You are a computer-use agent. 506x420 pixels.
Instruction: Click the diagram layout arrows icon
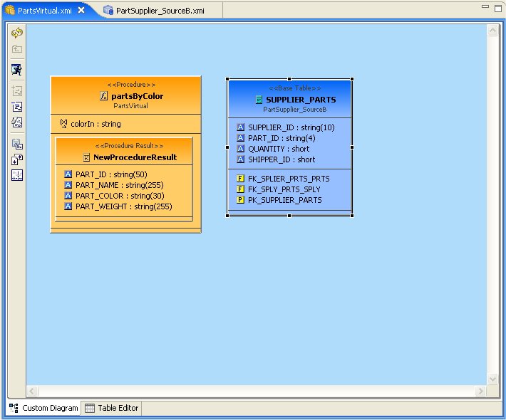(x=17, y=159)
